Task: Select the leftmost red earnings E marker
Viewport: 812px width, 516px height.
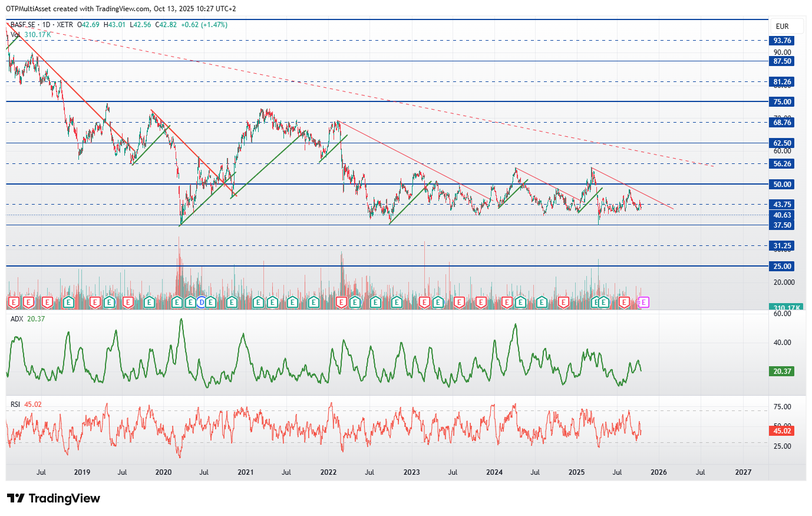Action: (x=13, y=303)
